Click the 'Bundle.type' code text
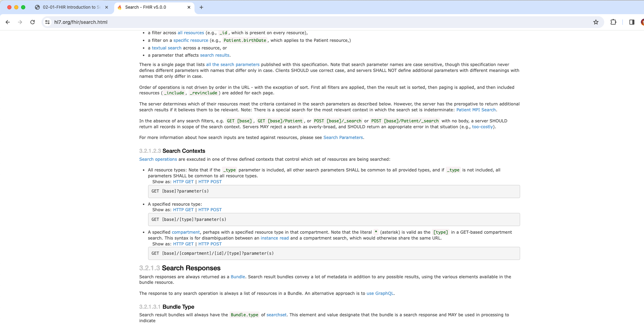644x327 pixels. [x=245, y=315]
